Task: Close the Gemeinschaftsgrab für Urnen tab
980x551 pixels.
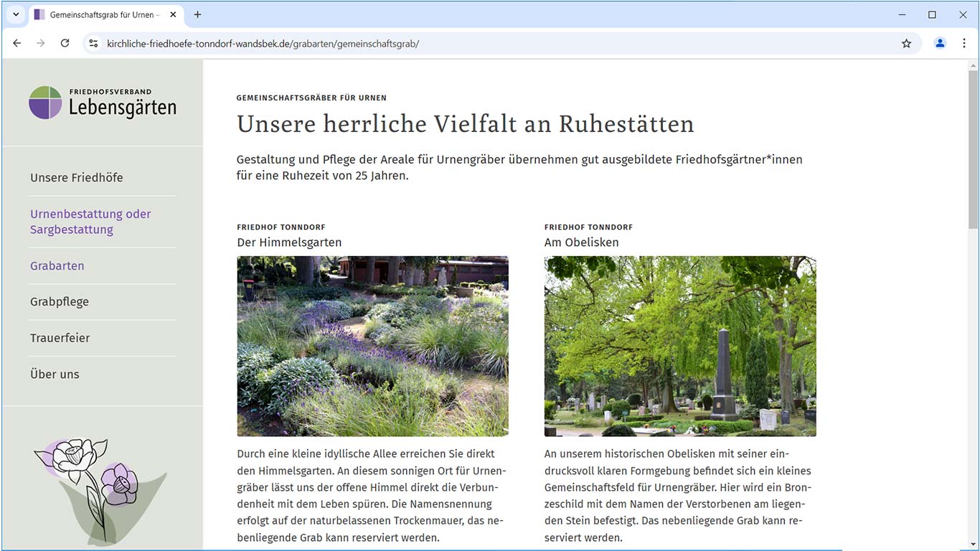Action: (173, 14)
